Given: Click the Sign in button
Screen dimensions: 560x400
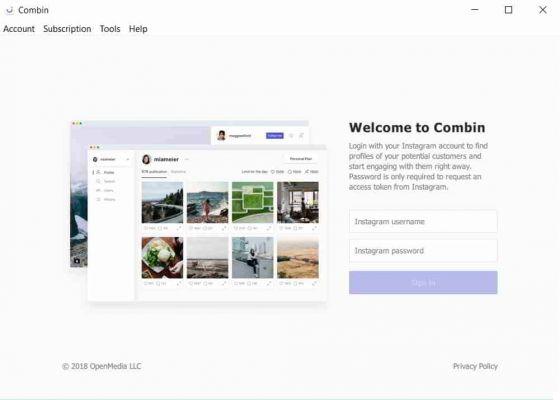Looking at the screenshot, I should tap(423, 282).
